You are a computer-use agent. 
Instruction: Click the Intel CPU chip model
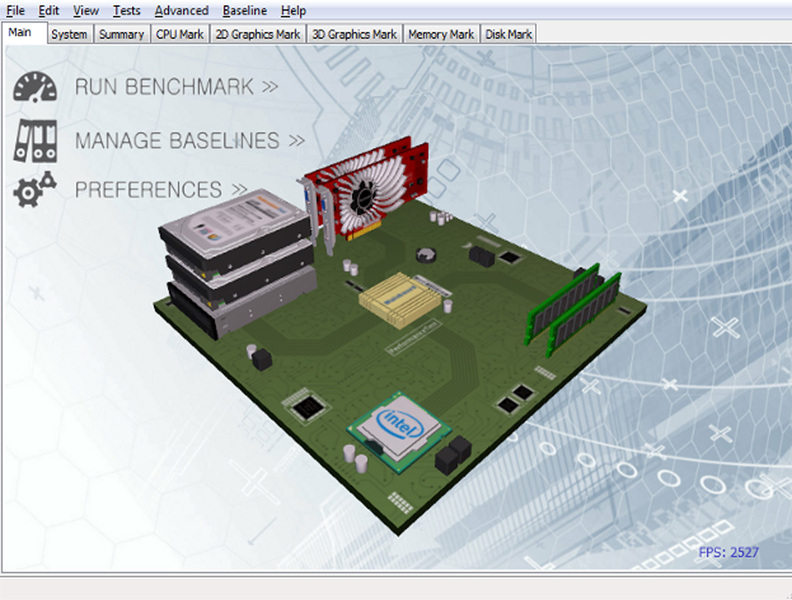[399, 432]
